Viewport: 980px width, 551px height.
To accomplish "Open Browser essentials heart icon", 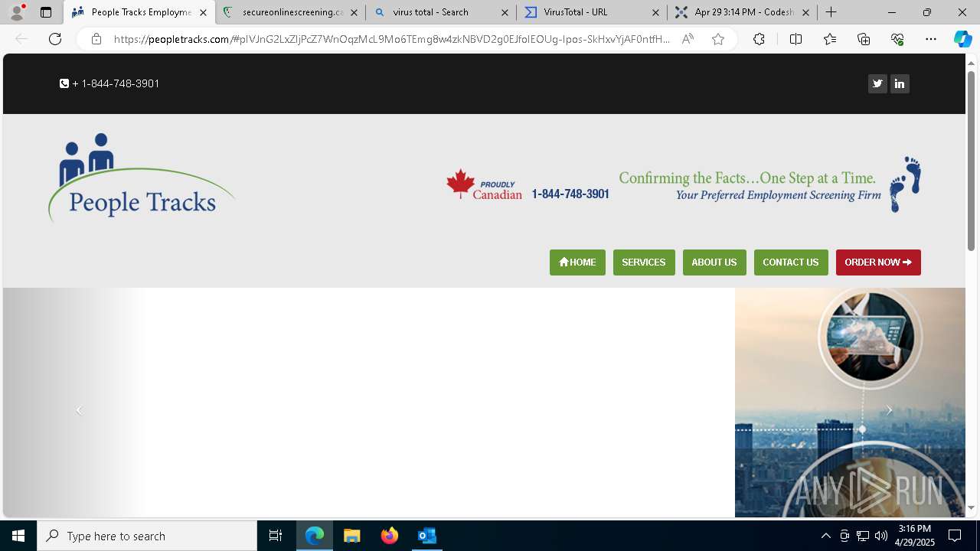I will coord(897,39).
